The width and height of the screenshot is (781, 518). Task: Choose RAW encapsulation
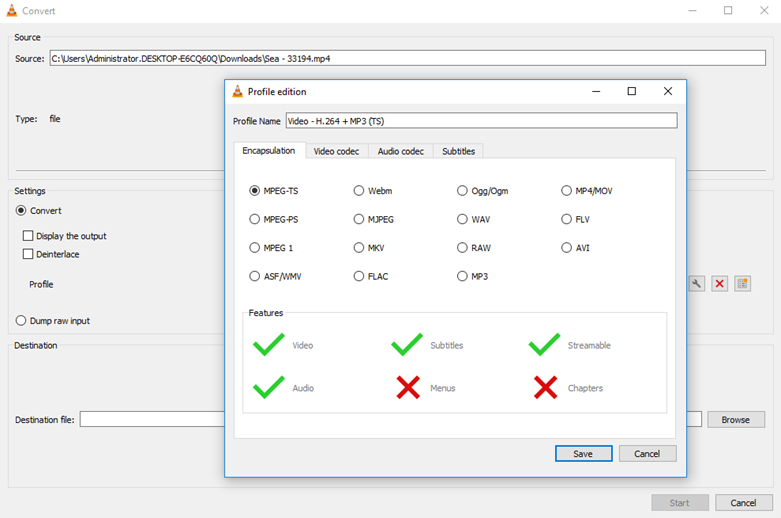[x=462, y=248]
